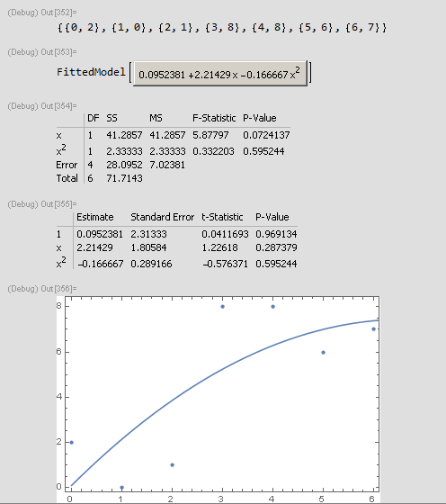Click the Total row label
Viewport: 446px width, 504px height.
(67, 178)
